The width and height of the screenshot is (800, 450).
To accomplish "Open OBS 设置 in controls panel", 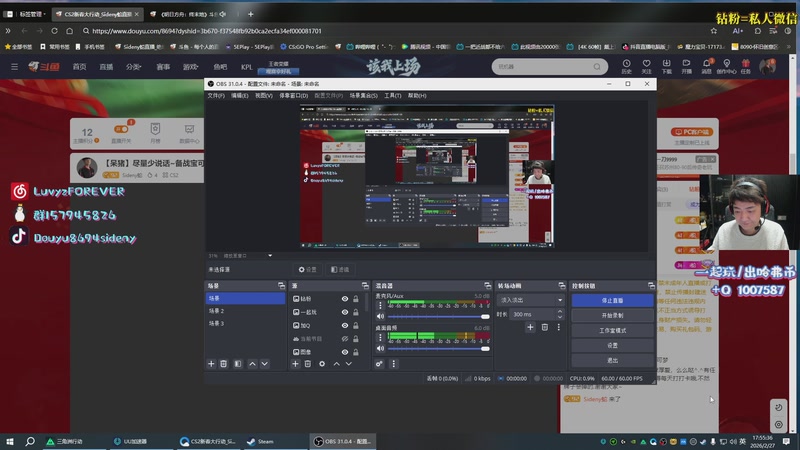I will click(612, 345).
